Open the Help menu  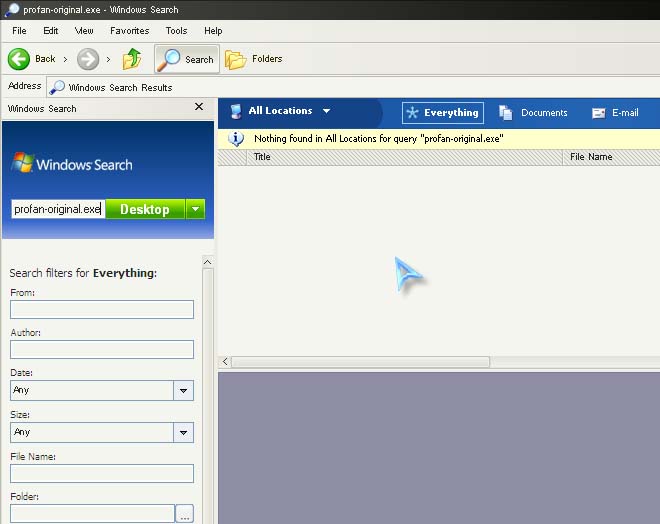pyautogui.click(x=213, y=31)
